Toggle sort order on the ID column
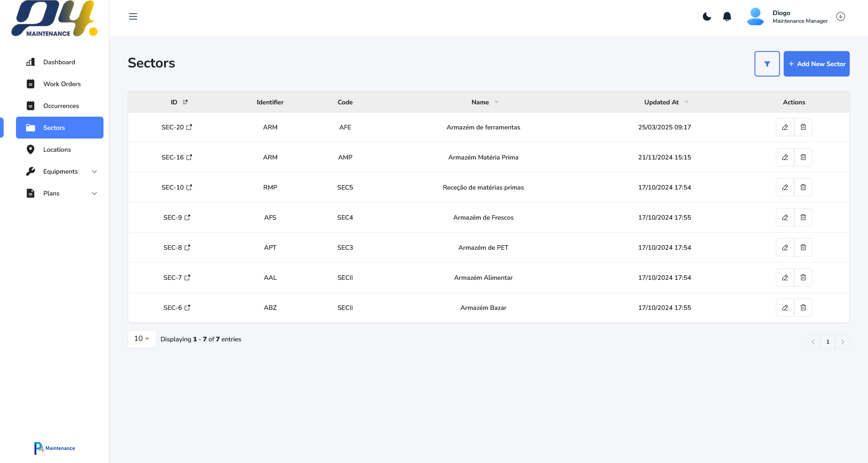868x463 pixels. click(x=185, y=103)
